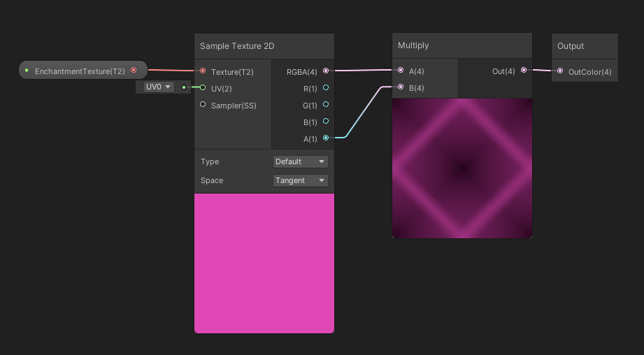Click the UV(2) input port
The image size is (644, 355).
coord(203,88)
